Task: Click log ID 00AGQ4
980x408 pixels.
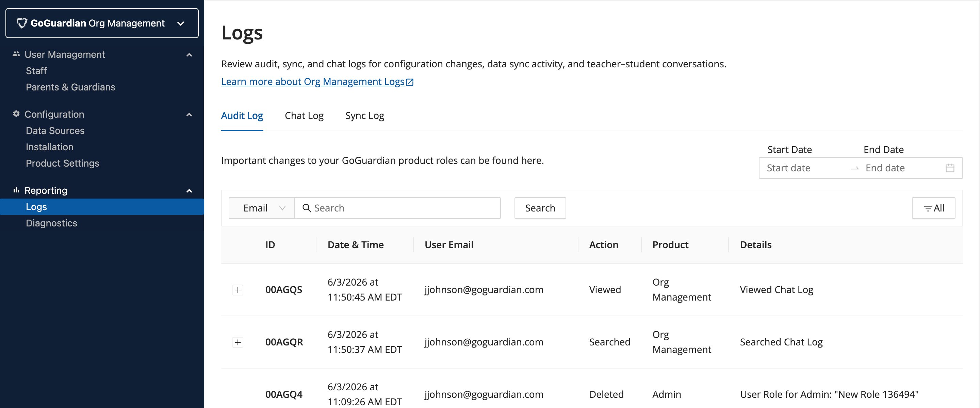Action: pyautogui.click(x=284, y=394)
